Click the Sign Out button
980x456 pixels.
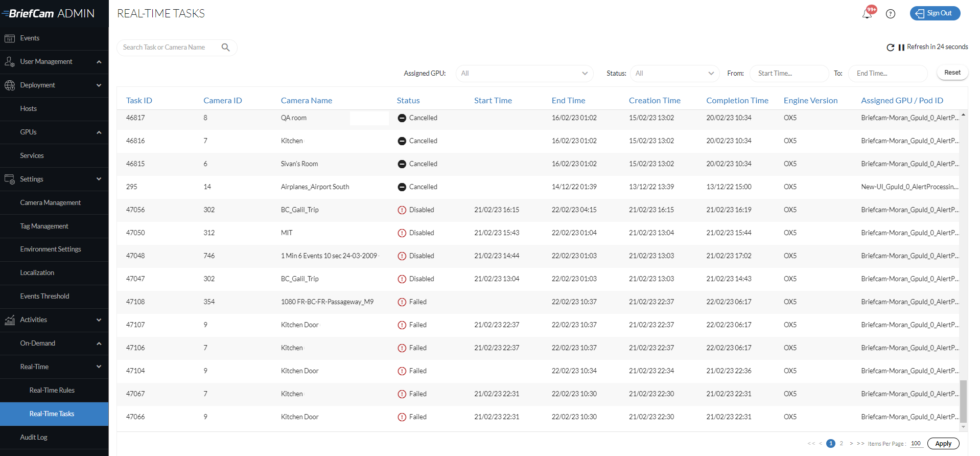[x=935, y=13]
